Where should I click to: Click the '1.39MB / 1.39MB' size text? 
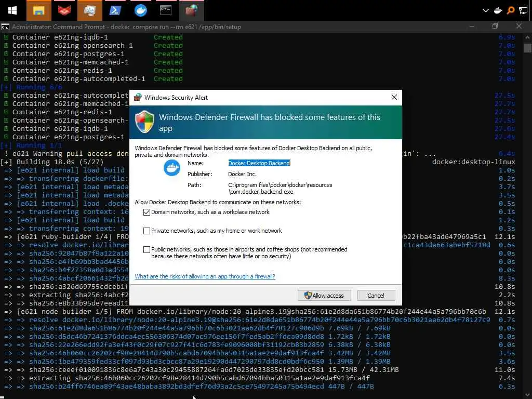359,362
